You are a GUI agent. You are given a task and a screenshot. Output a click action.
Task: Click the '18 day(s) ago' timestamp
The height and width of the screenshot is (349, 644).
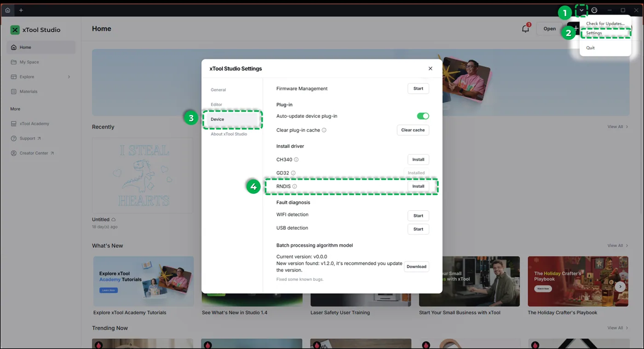click(x=105, y=227)
